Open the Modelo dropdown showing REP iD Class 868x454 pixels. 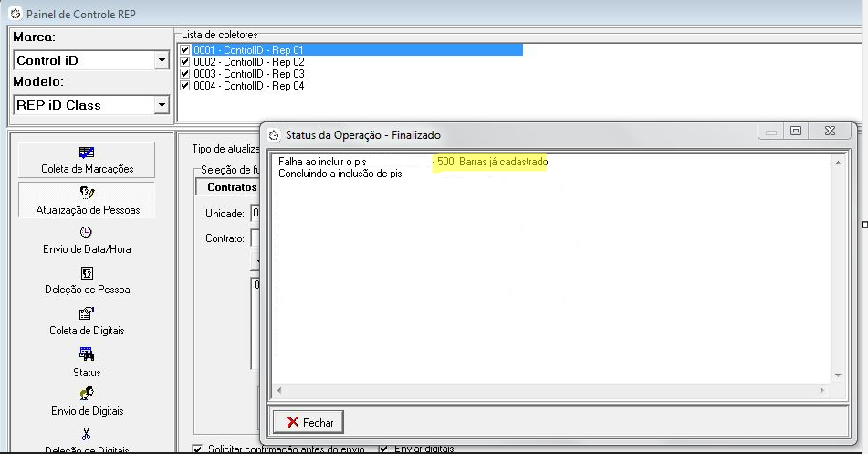tap(162, 105)
